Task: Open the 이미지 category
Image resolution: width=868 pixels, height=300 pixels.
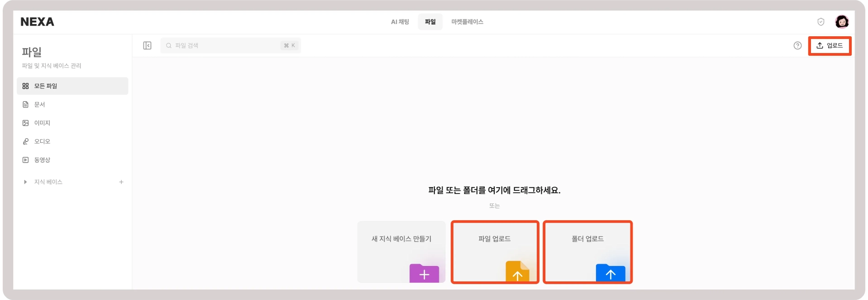Action: point(72,123)
